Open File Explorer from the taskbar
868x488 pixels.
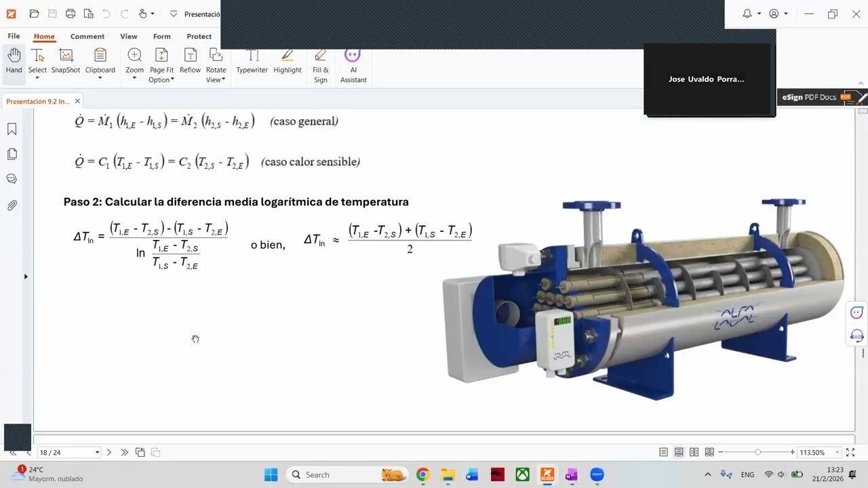tap(447, 474)
